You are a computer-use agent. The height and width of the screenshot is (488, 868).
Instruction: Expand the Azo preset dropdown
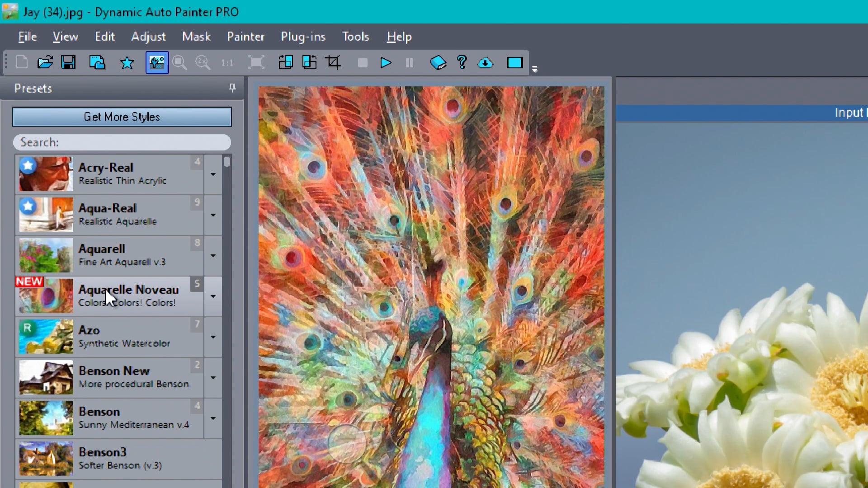point(213,337)
